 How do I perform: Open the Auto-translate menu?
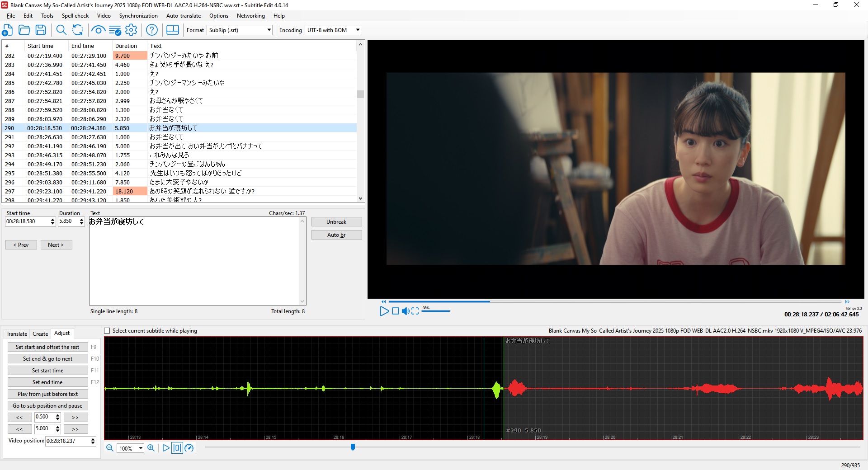(x=184, y=16)
